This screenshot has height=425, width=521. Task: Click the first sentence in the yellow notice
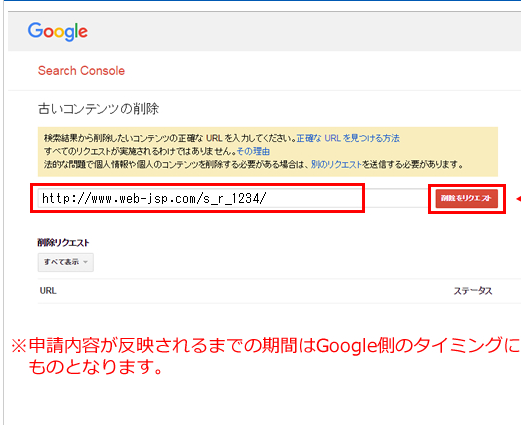pyautogui.click(x=170, y=138)
